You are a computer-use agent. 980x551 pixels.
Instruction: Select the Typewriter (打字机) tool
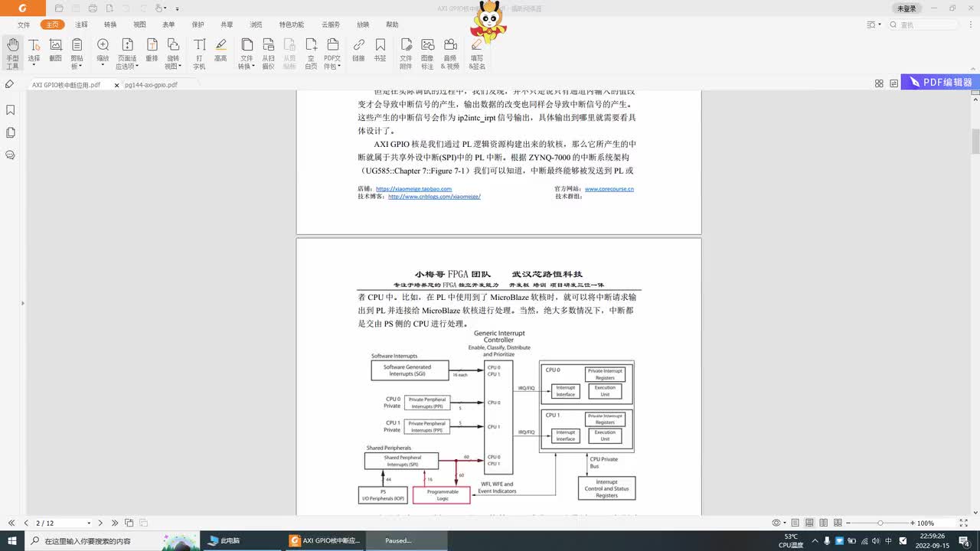point(199,54)
